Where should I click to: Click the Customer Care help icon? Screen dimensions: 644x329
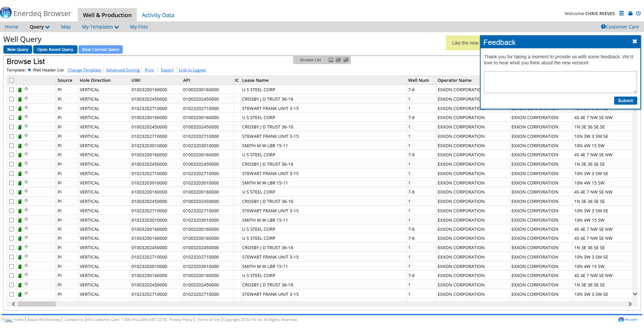tap(603, 26)
